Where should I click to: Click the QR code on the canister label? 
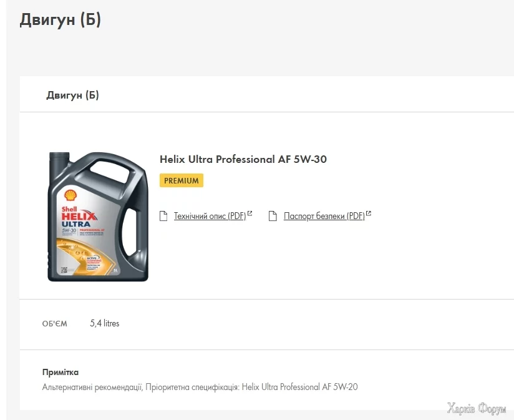64,270
